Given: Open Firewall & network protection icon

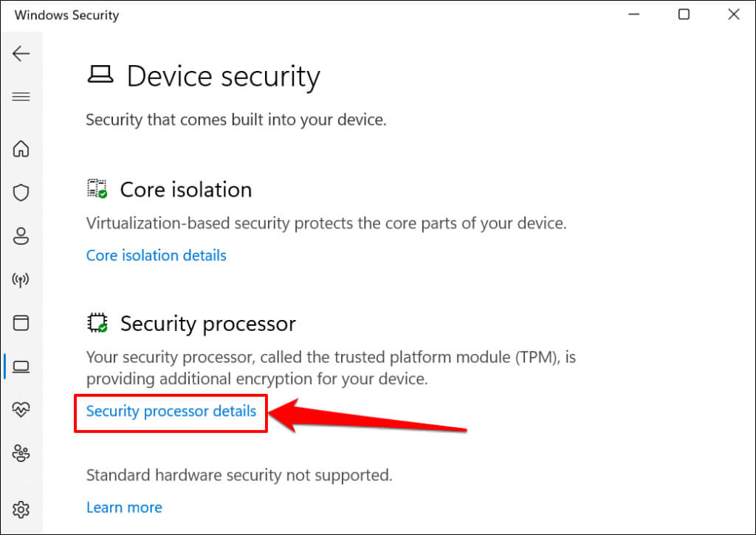Looking at the screenshot, I should point(21,280).
